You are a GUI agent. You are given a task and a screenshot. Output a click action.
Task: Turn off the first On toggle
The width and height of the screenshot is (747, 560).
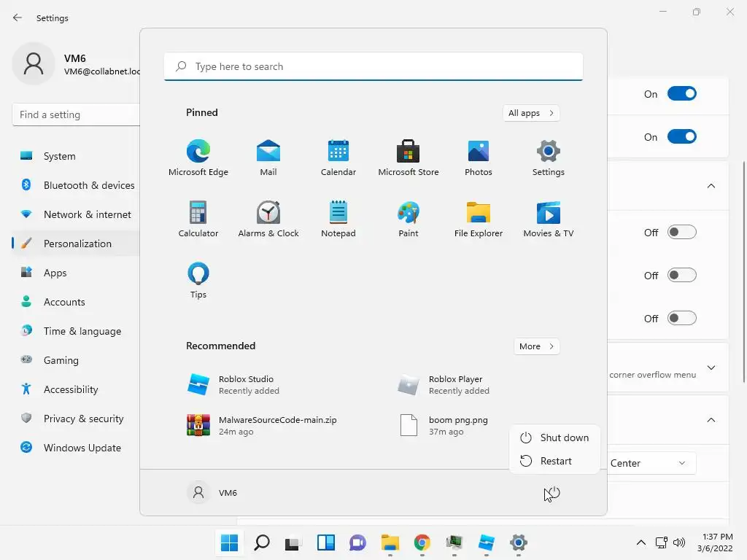coord(682,94)
